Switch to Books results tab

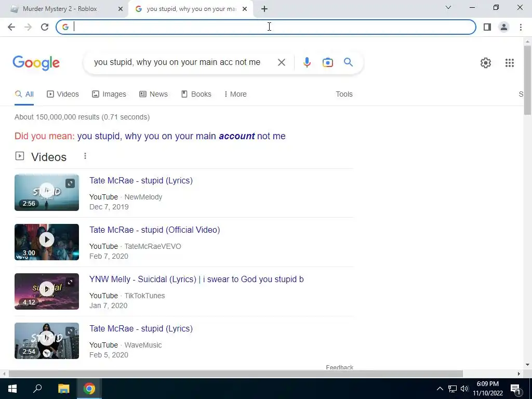[x=196, y=94]
